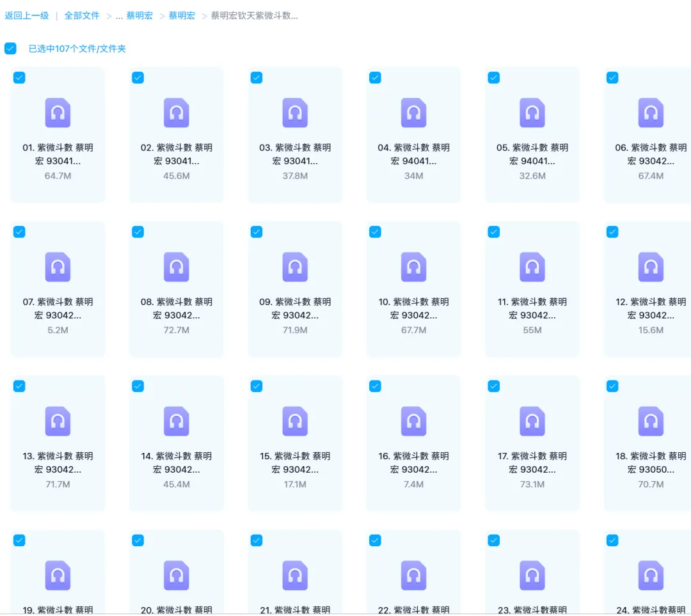This screenshot has height=616, width=691.
Task: Go to 全部文件 in the breadcrumb
Action: tap(82, 16)
